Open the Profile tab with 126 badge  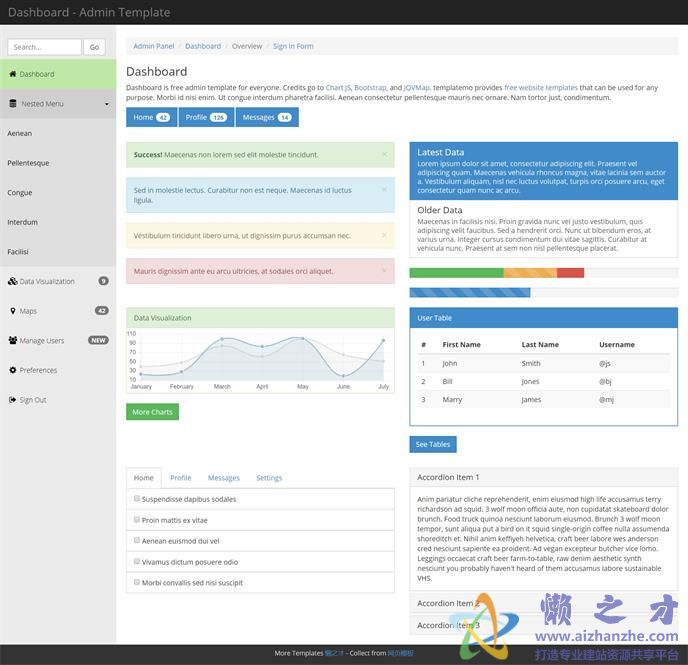pyautogui.click(x=206, y=118)
